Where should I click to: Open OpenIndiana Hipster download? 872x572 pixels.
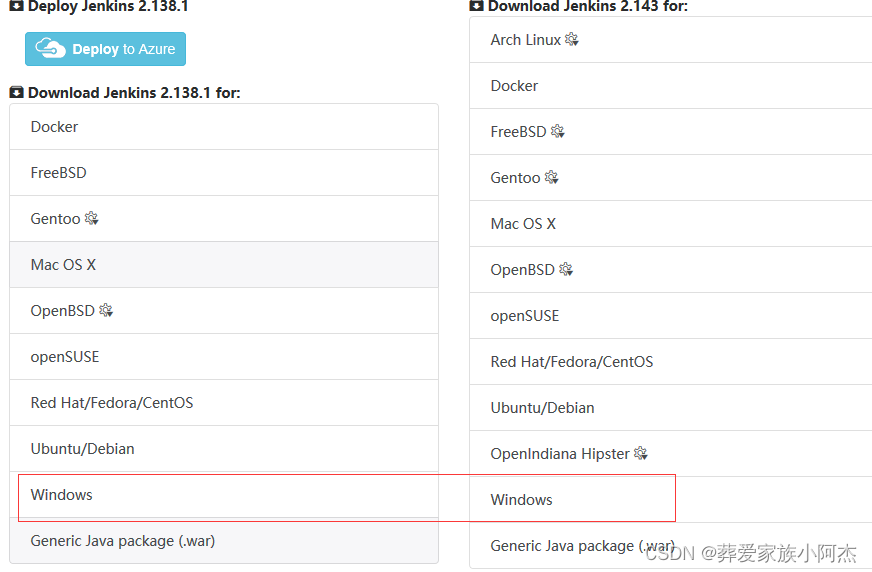(x=671, y=454)
